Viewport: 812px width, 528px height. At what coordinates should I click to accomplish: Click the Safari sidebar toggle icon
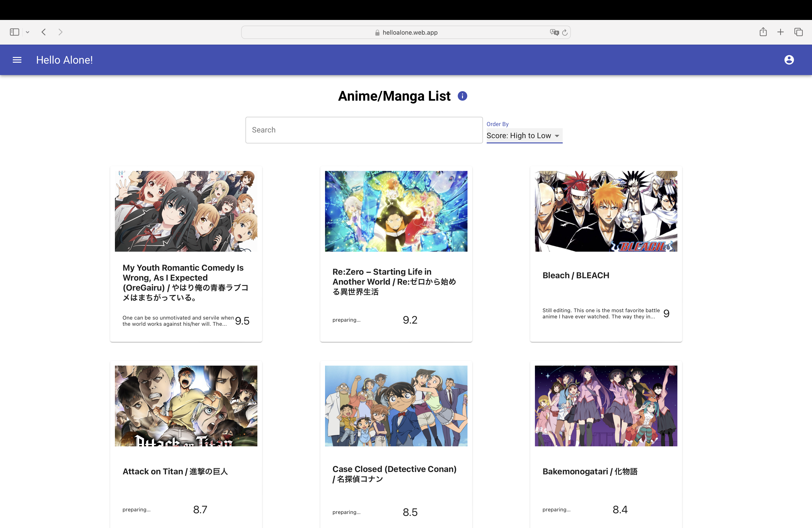[x=14, y=32]
